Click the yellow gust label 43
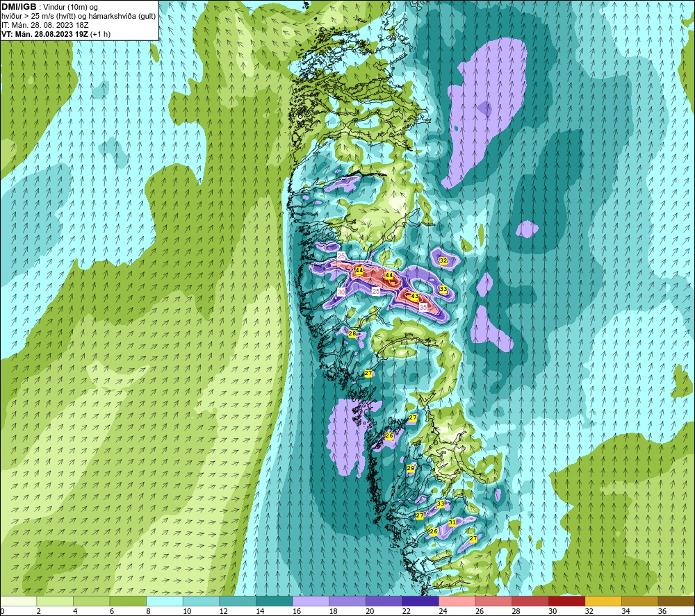695x616 pixels. pyautogui.click(x=414, y=297)
